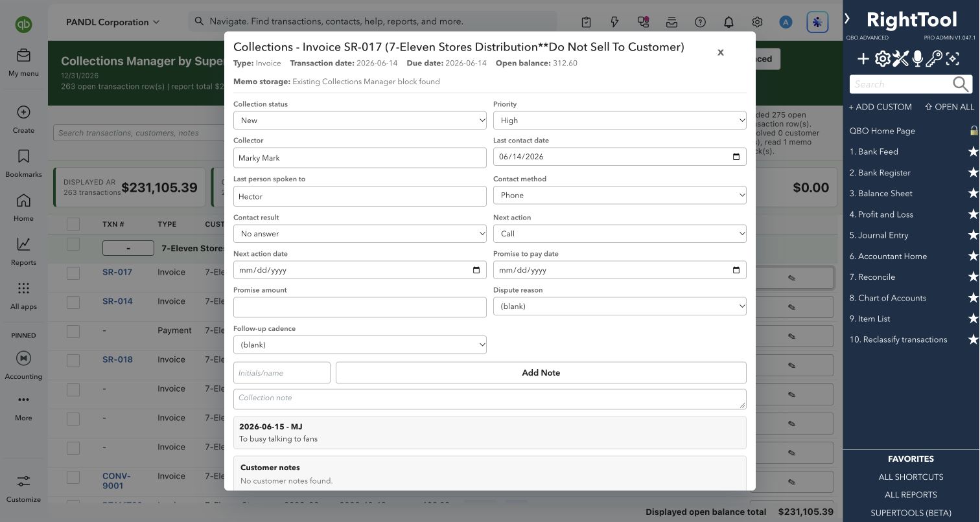Image resolution: width=980 pixels, height=522 pixels.
Task: Open Contact method dropdown showing Phone
Action: click(x=620, y=195)
